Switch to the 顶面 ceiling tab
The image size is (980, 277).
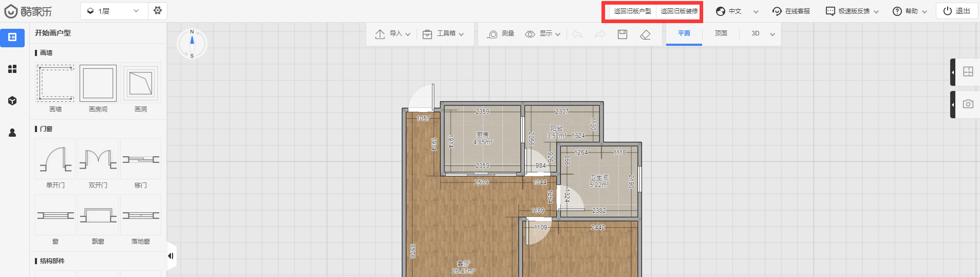click(721, 34)
